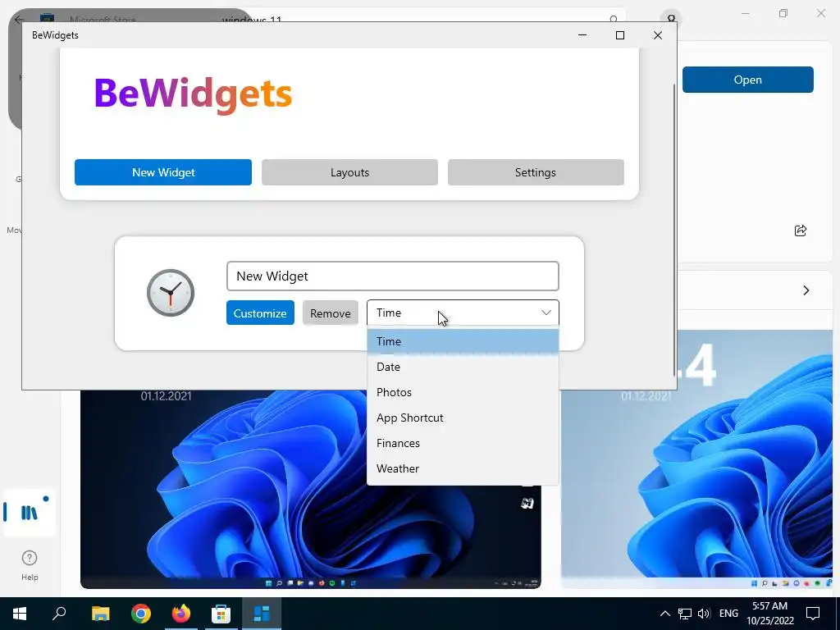Click the New Widget button
Screen dimensions: 840x630
(163, 172)
